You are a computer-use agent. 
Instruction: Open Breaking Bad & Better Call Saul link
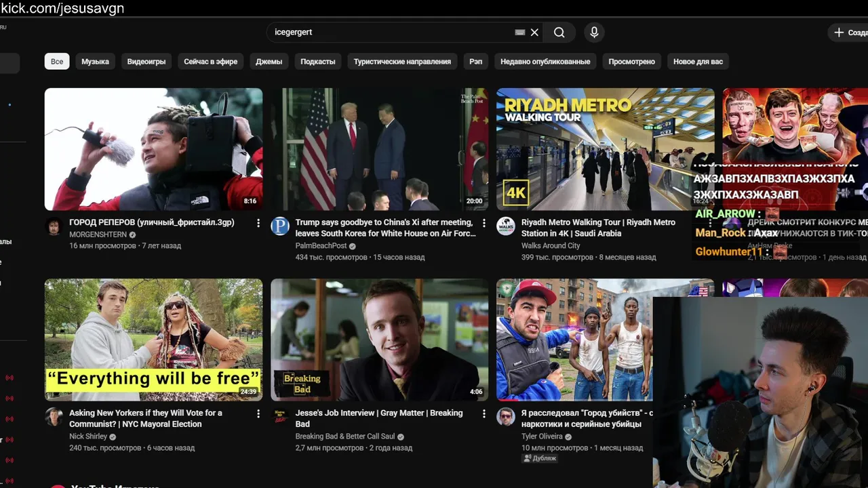[x=345, y=436]
